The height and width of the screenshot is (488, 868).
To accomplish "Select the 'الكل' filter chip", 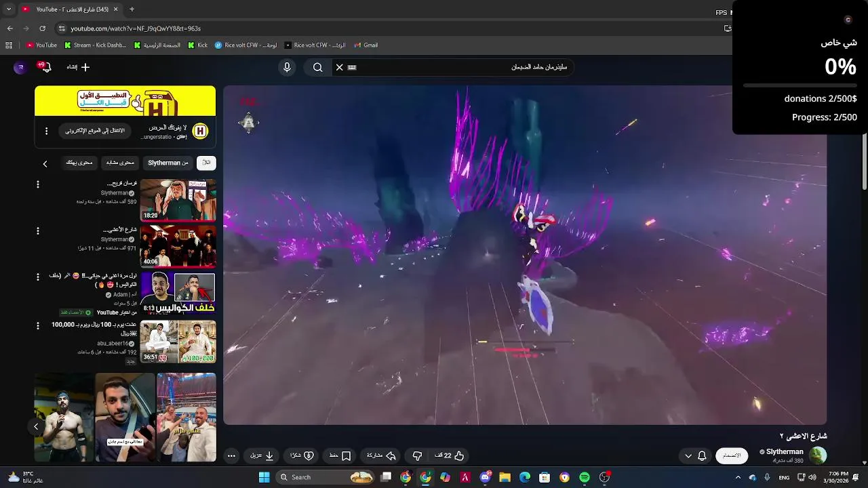I will [x=206, y=163].
